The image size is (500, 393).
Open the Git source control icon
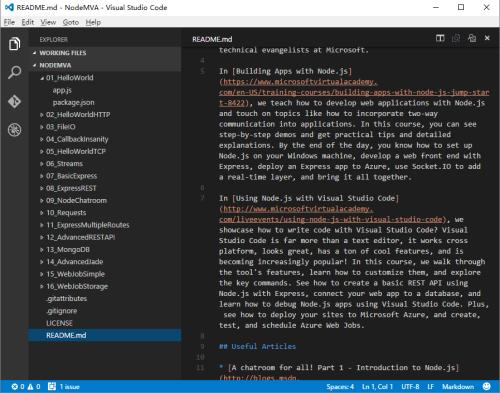(14, 101)
